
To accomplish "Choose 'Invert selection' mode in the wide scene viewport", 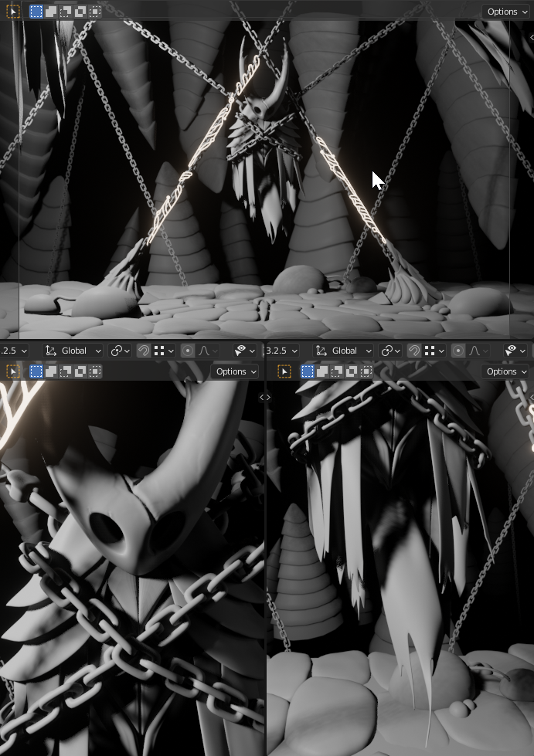I will coord(80,12).
